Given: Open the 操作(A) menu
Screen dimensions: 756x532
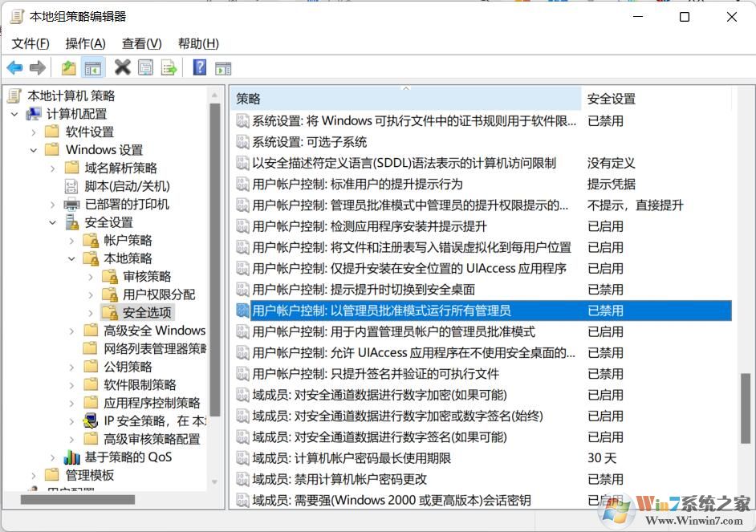Looking at the screenshot, I should click(x=85, y=43).
